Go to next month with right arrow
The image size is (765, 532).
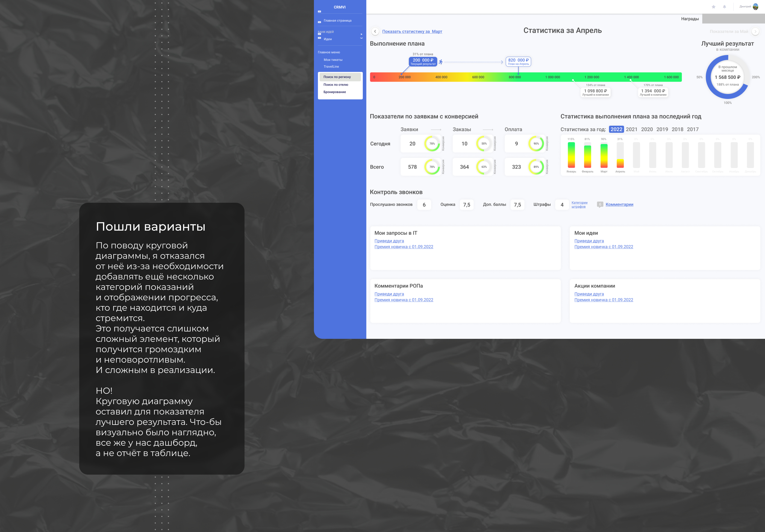755,31
